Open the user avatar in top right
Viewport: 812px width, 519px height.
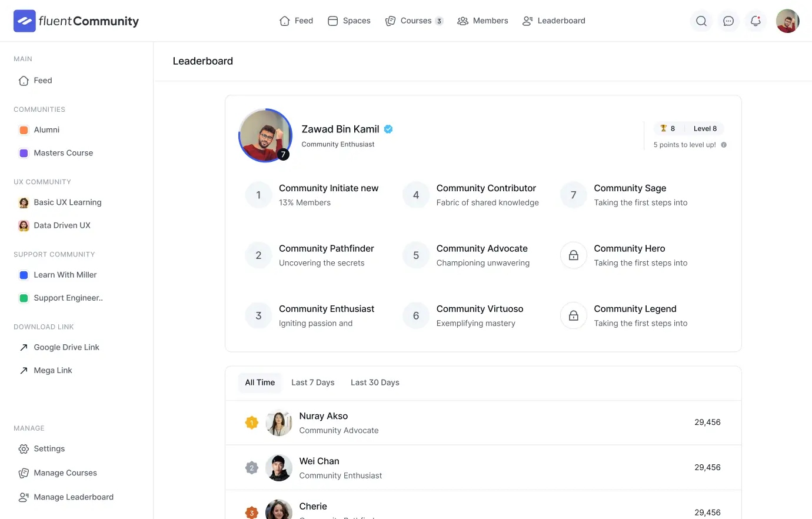[x=787, y=21]
